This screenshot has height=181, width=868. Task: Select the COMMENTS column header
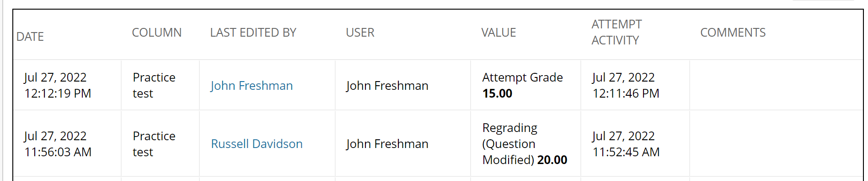pos(733,33)
